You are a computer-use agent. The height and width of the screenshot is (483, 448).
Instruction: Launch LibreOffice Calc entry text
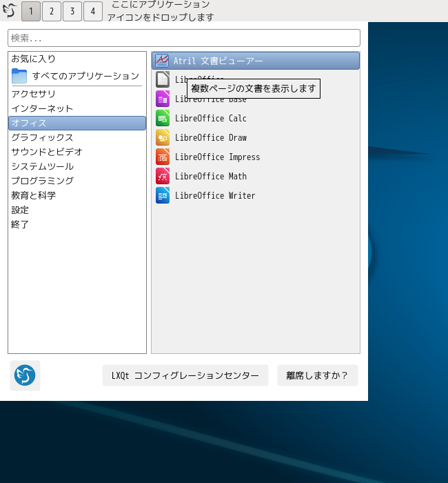coord(211,118)
